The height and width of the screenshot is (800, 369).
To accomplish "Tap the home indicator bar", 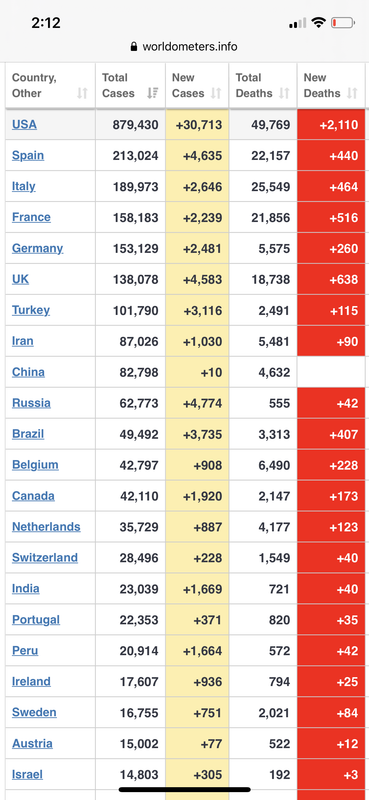I will point(185,789).
